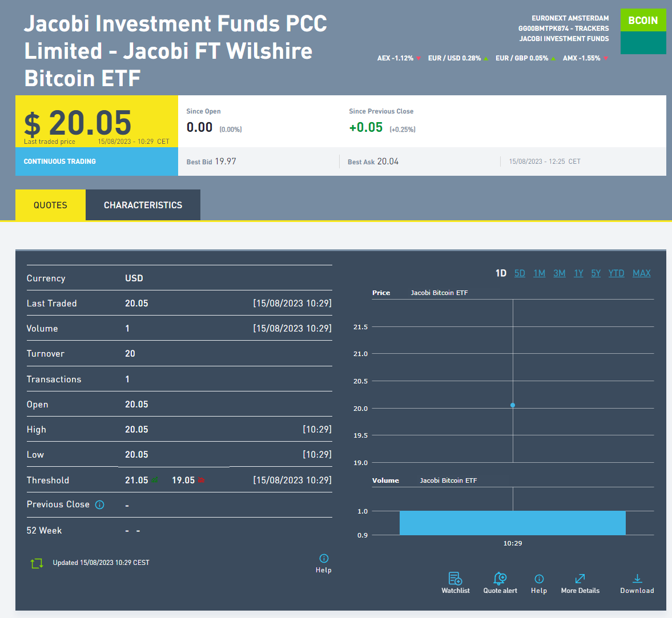Show MAX chart history
The width and height of the screenshot is (672, 618).
tap(641, 273)
